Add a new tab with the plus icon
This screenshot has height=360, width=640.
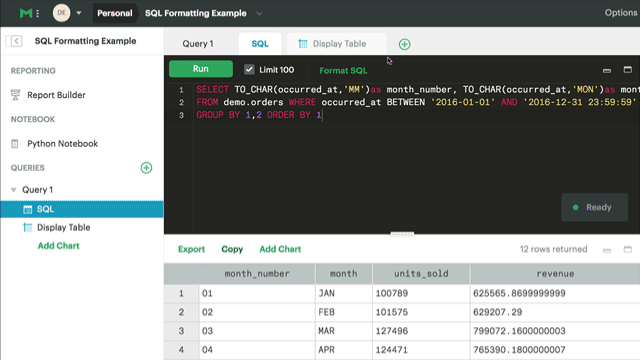coord(404,44)
